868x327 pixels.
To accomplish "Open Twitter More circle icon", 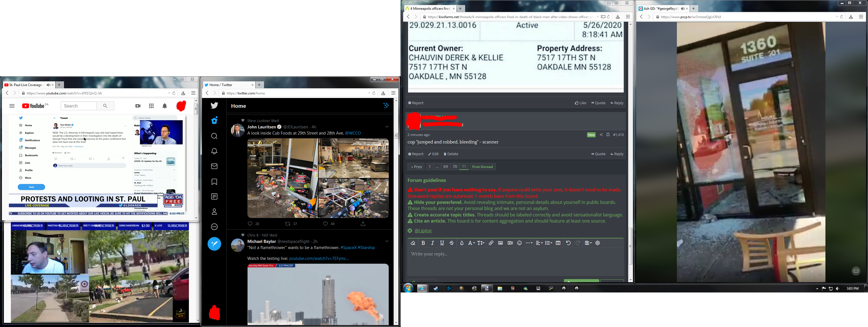I will tap(214, 227).
